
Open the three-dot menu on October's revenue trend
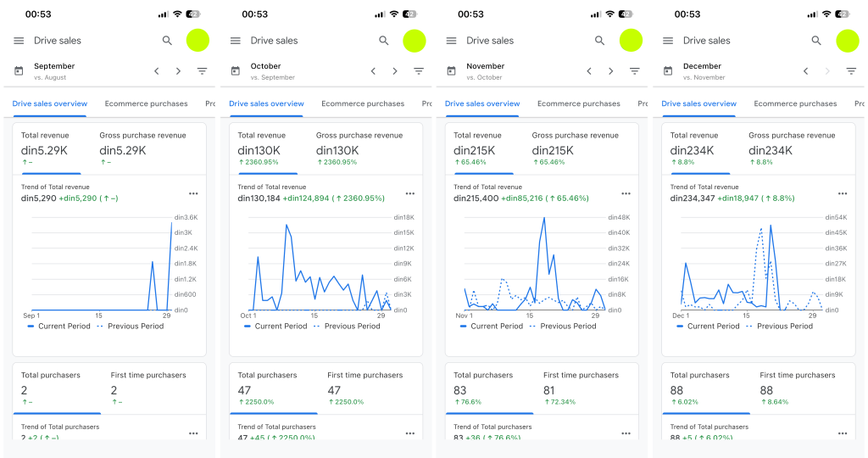pyautogui.click(x=409, y=193)
